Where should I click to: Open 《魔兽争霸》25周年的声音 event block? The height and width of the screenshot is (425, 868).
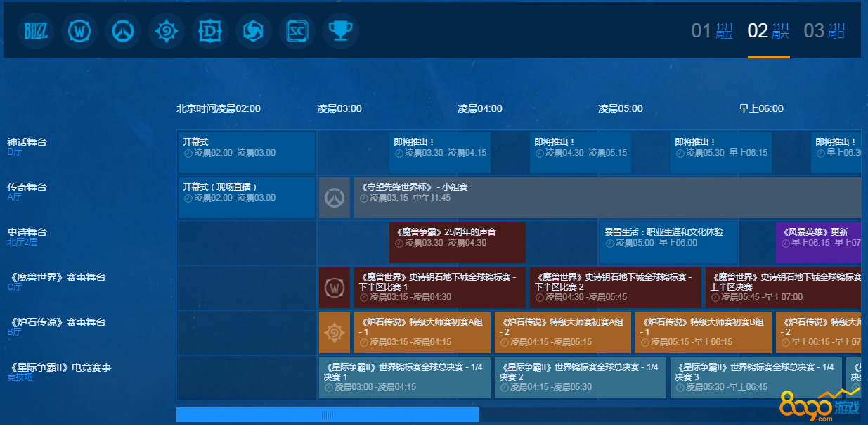coord(457,242)
